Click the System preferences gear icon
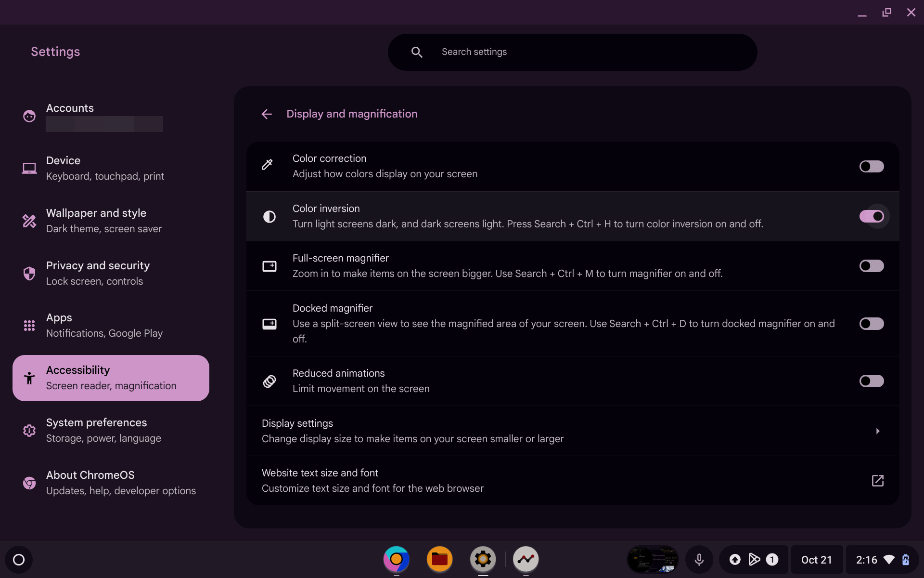Image resolution: width=924 pixels, height=578 pixels. point(29,430)
